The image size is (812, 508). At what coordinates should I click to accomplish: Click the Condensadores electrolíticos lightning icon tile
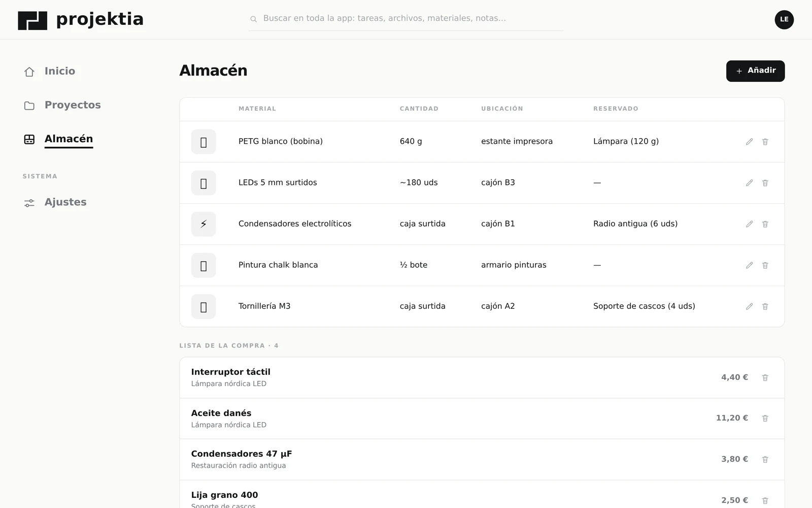[204, 224]
